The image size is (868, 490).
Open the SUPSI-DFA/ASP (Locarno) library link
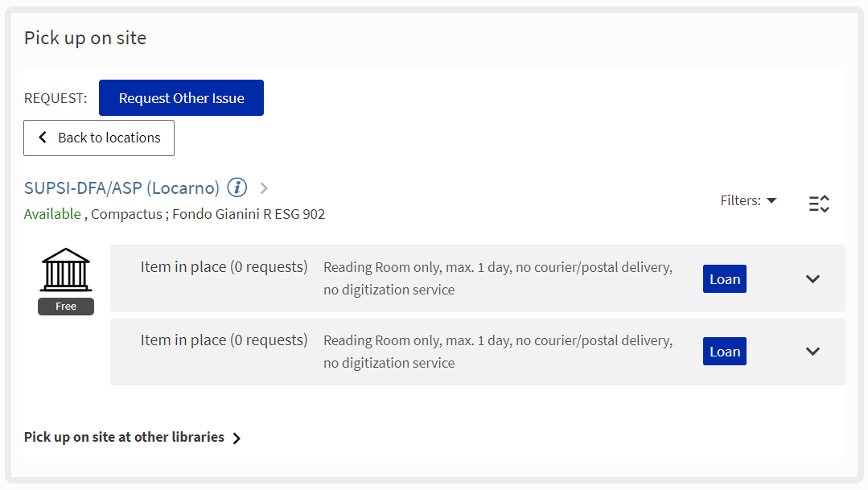(x=121, y=188)
